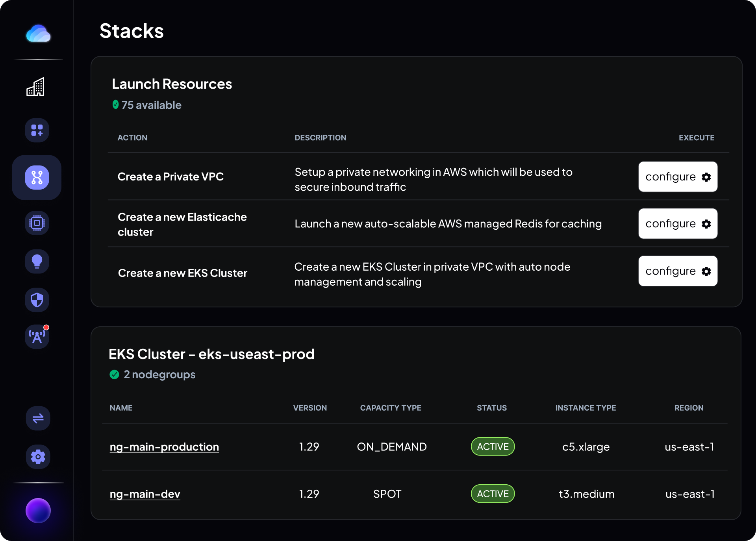
Task: Open the CPU chip icon in the sidebar
Action: (37, 223)
